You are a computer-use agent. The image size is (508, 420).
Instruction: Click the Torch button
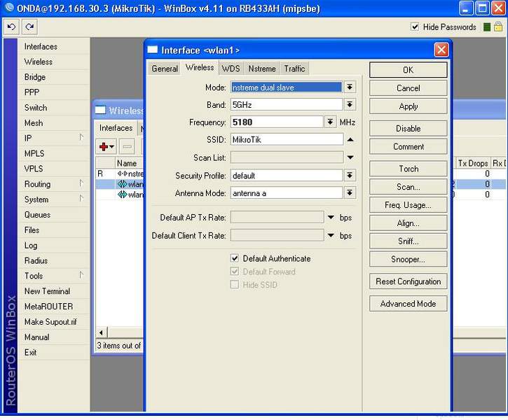click(x=409, y=169)
